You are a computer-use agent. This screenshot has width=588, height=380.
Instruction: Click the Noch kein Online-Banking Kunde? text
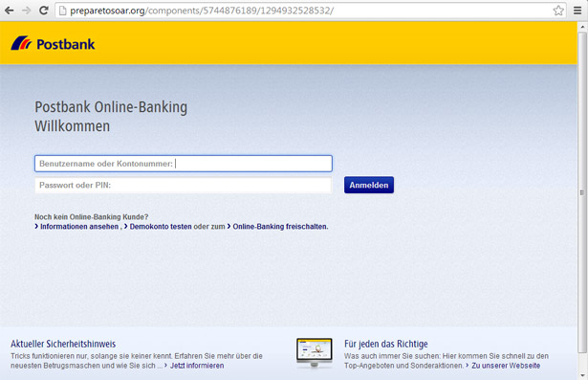point(92,216)
